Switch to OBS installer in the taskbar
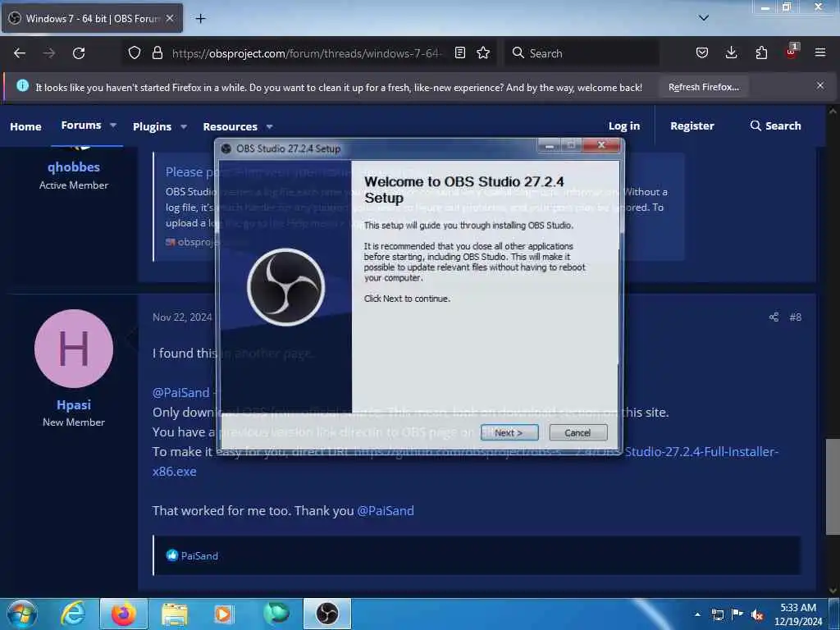Screen dimensions: 840x630 (x=327, y=614)
